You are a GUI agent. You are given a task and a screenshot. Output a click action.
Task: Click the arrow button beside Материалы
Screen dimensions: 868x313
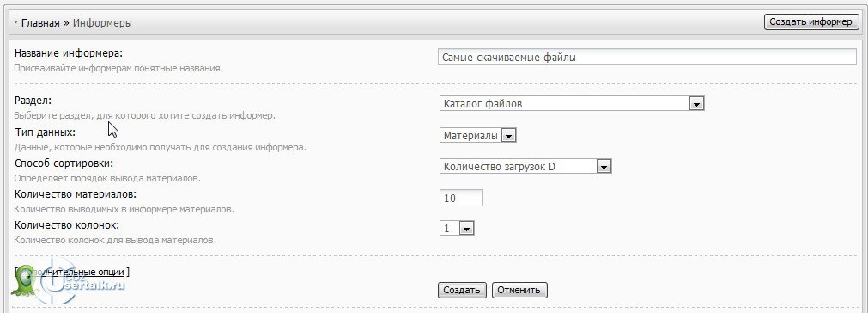pos(509,135)
